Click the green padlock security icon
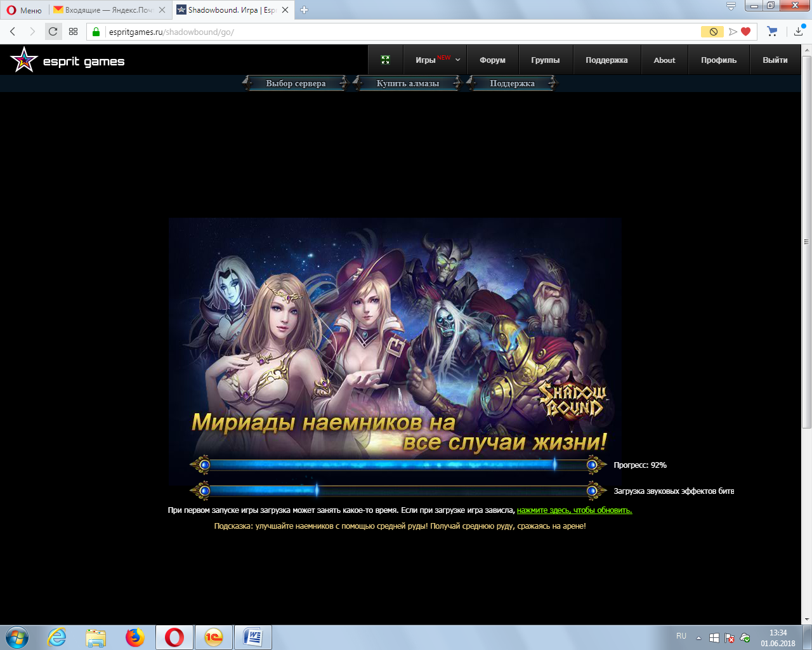The width and height of the screenshot is (812, 650). pyautogui.click(x=96, y=32)
